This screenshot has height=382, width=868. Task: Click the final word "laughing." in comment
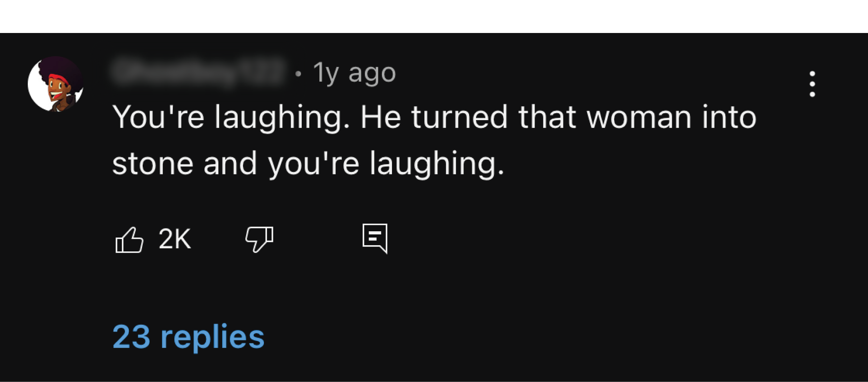pos(436,164)
